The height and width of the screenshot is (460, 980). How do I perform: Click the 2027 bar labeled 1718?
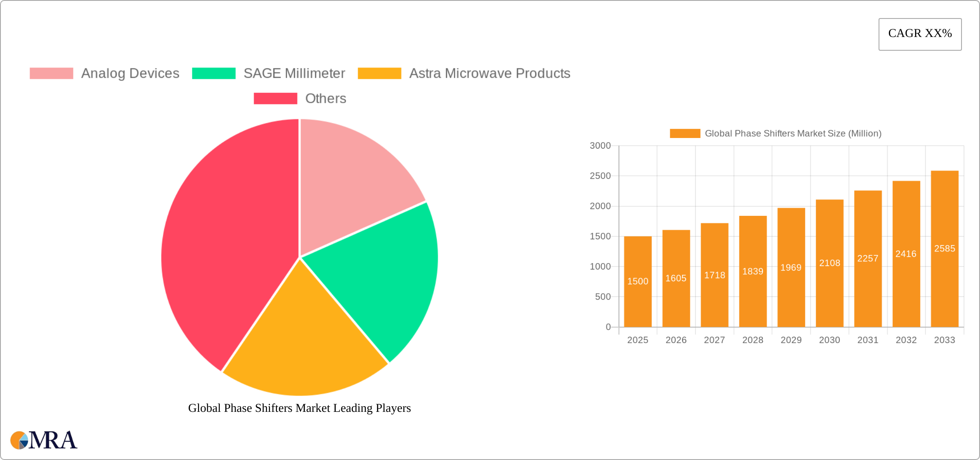pos(714,275)
